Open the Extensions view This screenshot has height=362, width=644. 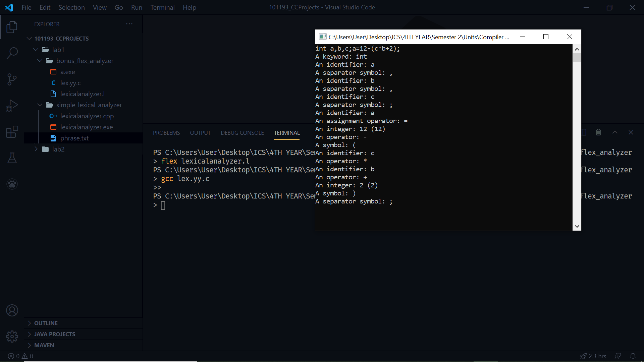(12, 132)
